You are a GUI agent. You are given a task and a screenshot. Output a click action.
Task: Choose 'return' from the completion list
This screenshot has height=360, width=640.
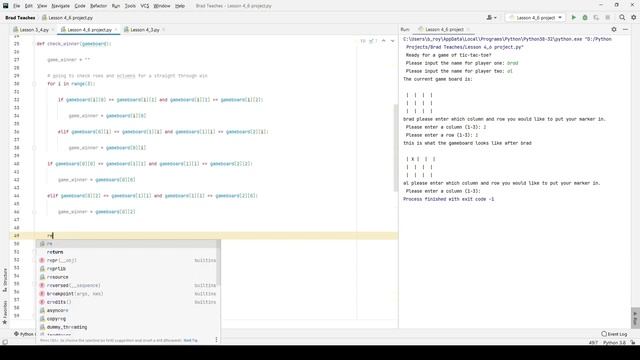128,252
